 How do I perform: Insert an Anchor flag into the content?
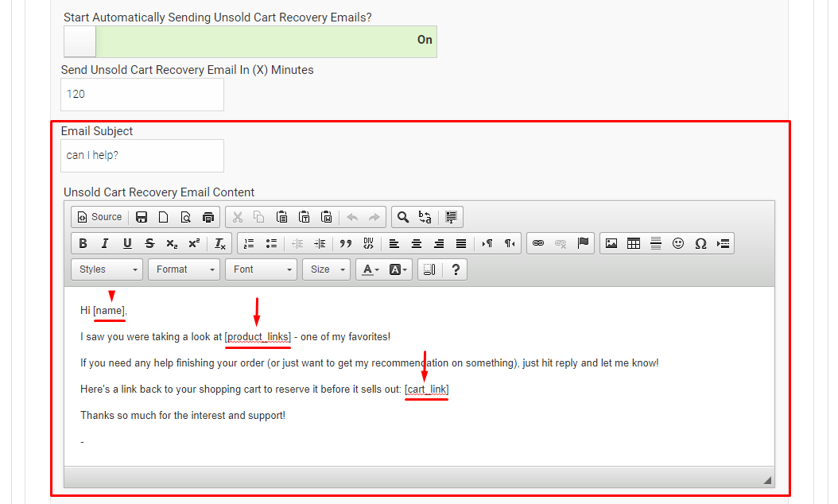pos(583,243)
